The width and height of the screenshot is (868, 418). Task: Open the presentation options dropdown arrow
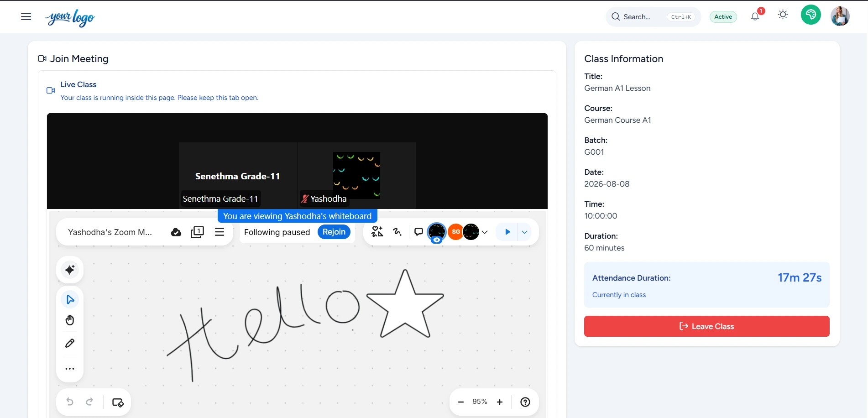click(x=525, y=232)
